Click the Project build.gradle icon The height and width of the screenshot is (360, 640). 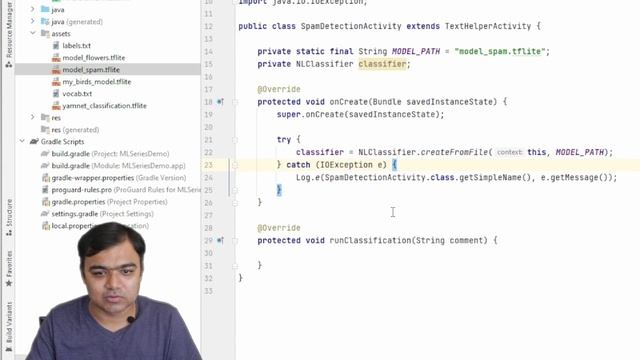[x=45, y=154]
